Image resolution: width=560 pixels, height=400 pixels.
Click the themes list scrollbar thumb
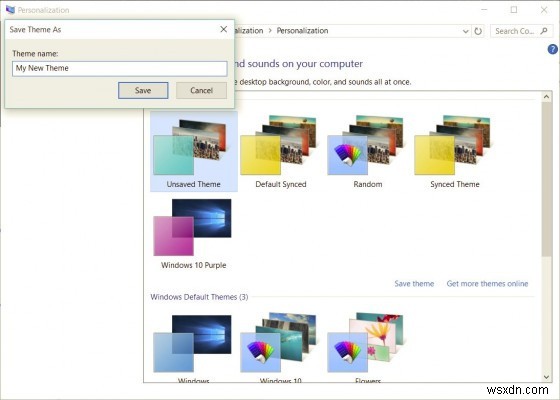tap(546, 179)
